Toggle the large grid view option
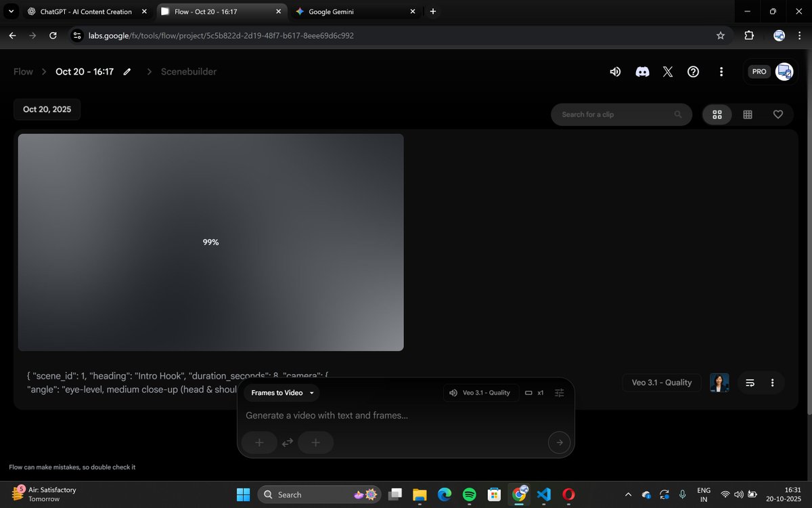812x508 pixels. 717,114
